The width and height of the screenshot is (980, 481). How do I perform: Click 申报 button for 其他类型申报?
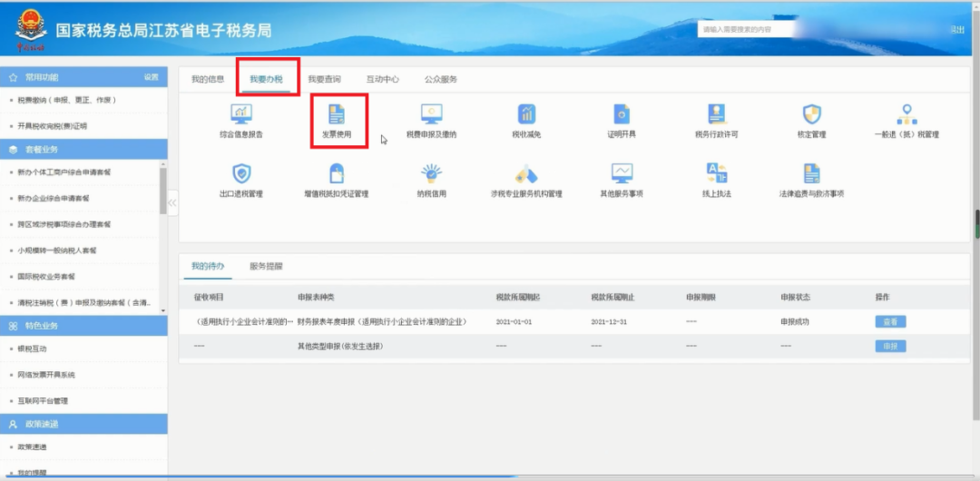(x=890, y=346)
